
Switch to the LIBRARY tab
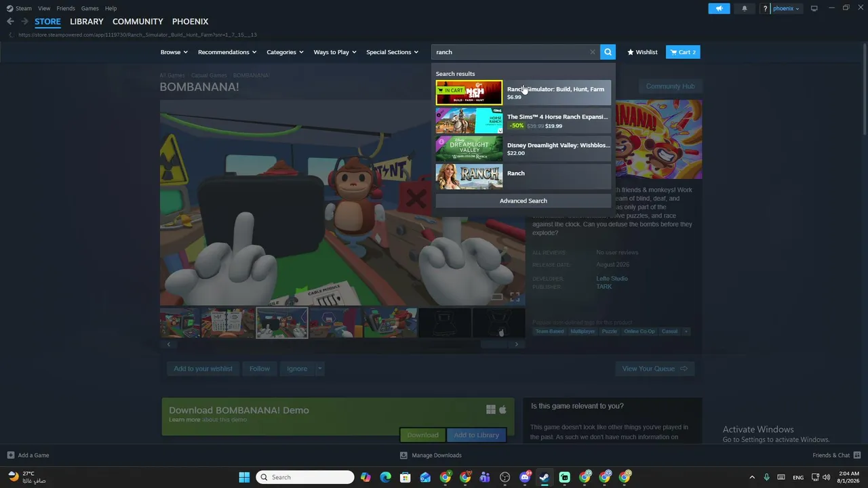(87, 22)
